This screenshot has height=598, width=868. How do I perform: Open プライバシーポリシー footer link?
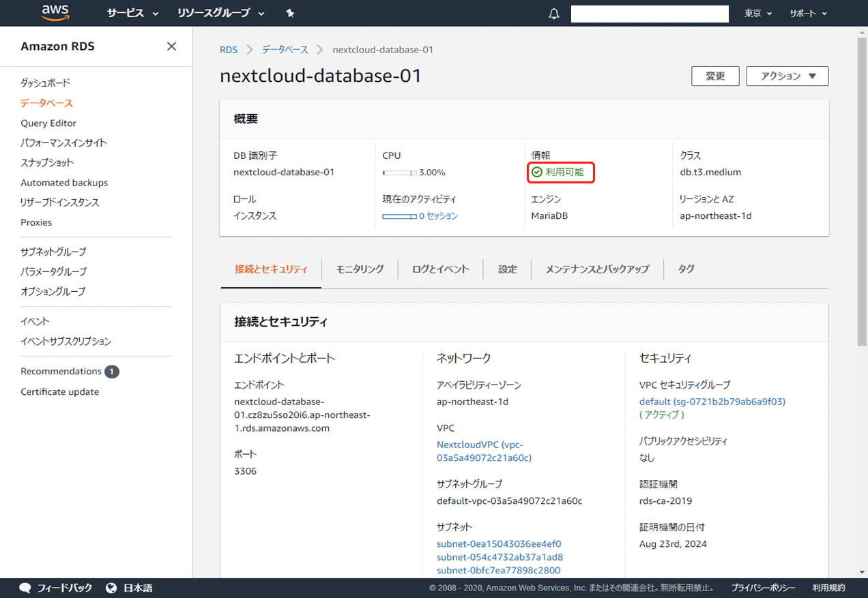[x=763, y=588]
